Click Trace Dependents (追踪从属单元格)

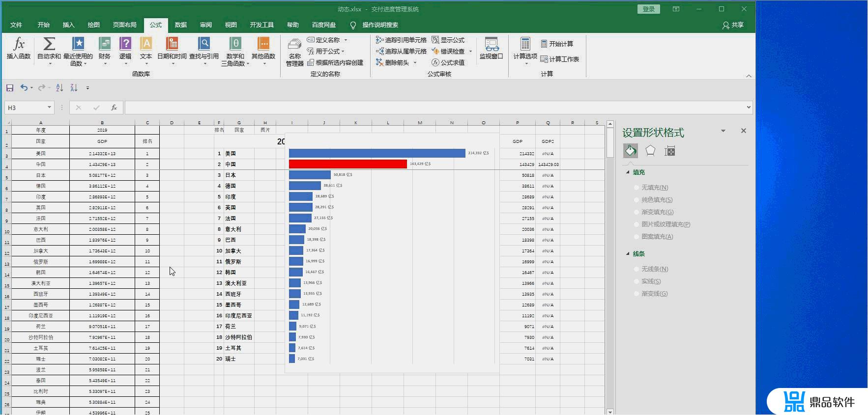(x=401, y=52)
